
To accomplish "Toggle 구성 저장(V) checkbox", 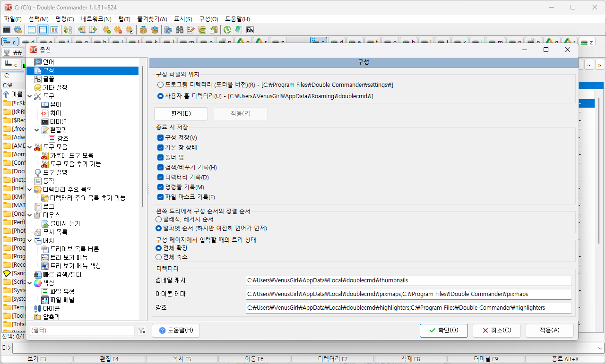I will (x=160, y=137).
